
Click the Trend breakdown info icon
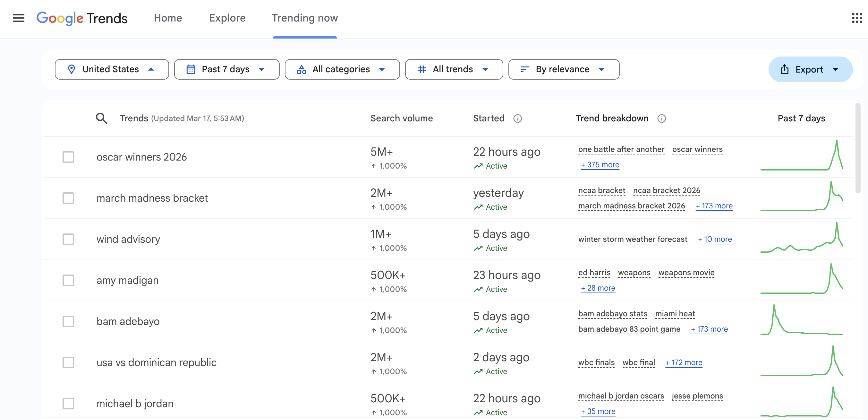pos(661,118)
